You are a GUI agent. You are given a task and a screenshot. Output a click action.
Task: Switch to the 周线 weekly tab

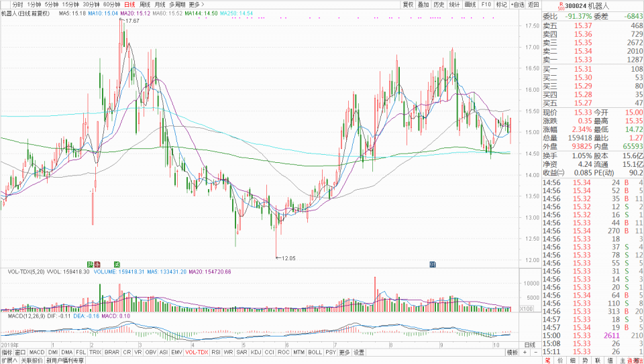tap(145, 5)
